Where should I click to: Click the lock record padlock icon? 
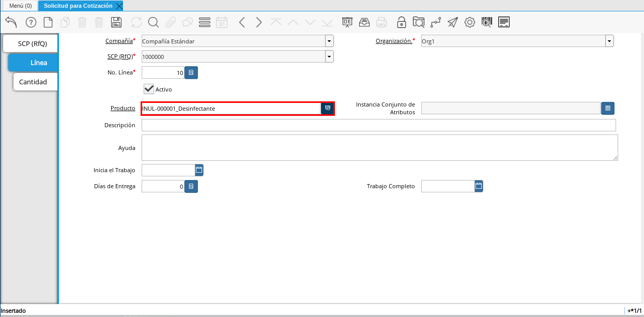tap(402, 22)
